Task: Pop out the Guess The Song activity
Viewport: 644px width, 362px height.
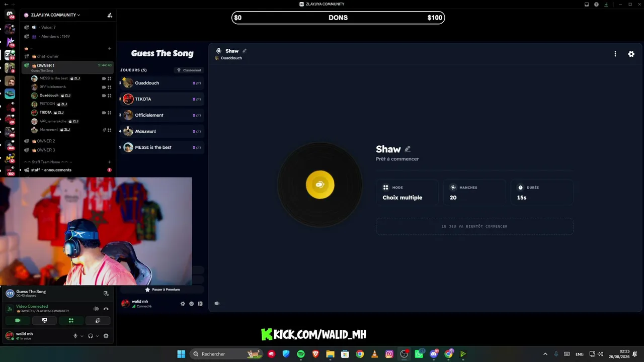Action: click(106, 293)
